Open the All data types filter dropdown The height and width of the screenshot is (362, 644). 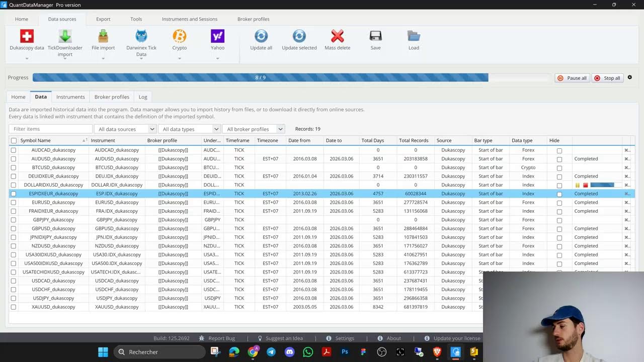pyautogui.click(x=189, y=129)
